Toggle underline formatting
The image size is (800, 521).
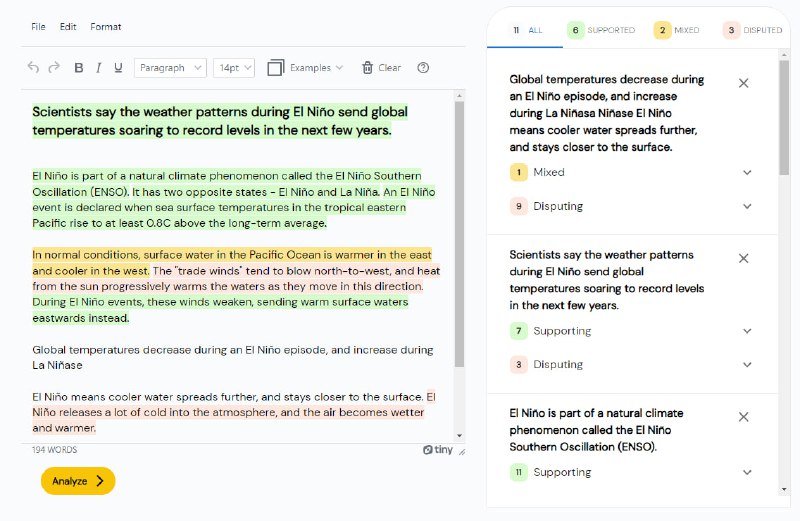[x=118, y=68]
